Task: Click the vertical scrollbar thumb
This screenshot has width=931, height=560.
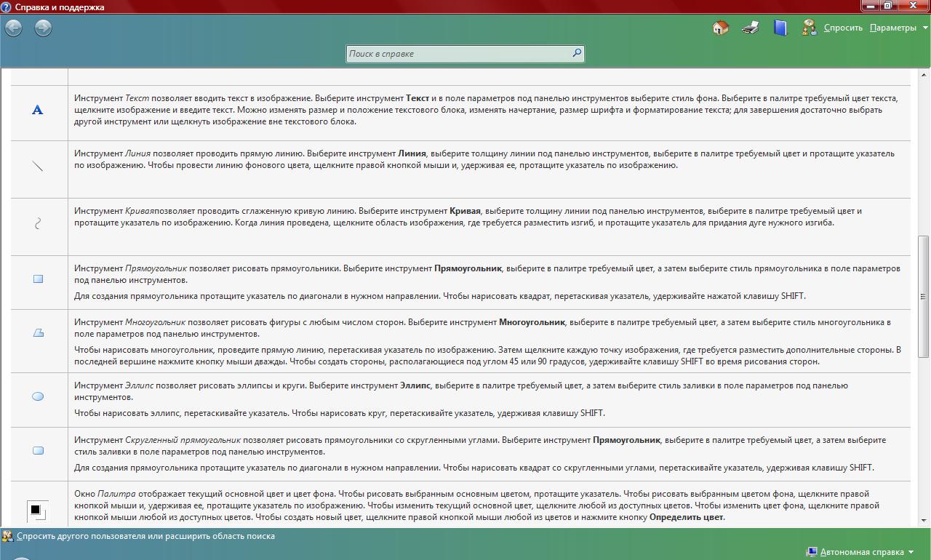Action: [924, 297]
